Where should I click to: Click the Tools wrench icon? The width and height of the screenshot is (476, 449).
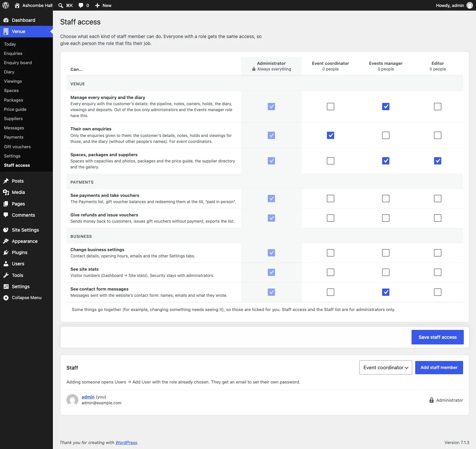[6, 275]
